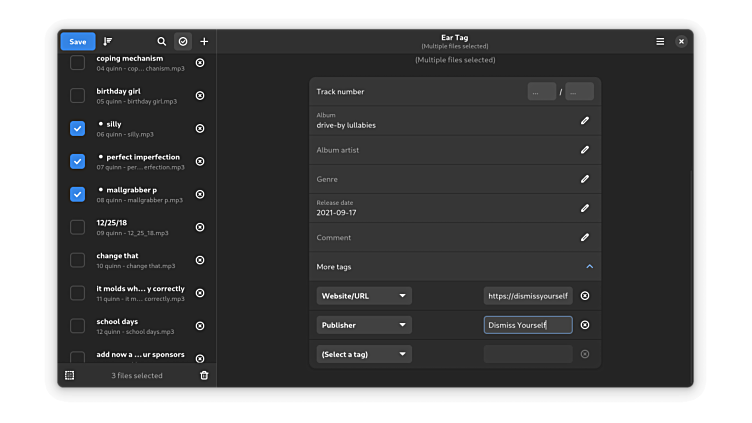Select the school days track row
The width and height of the screenshot is (752, 423).
(x=140, y=326)
